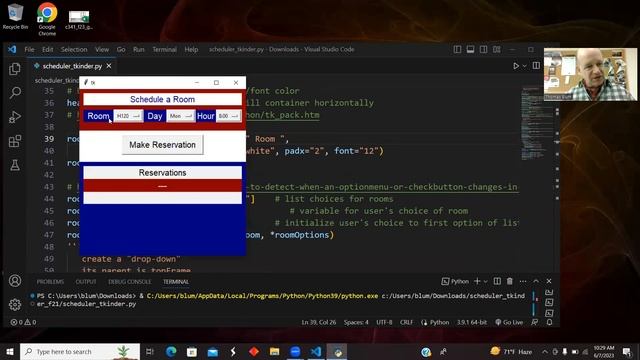640x360 pixels.
Task: Customize layout from the title bar icon
Action: [497, 49]
